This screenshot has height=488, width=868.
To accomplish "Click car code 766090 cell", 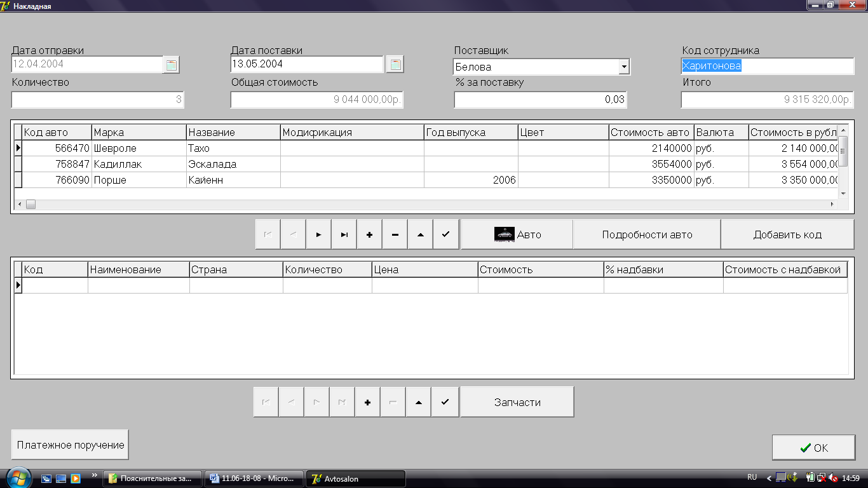I will tap(57, 180).
